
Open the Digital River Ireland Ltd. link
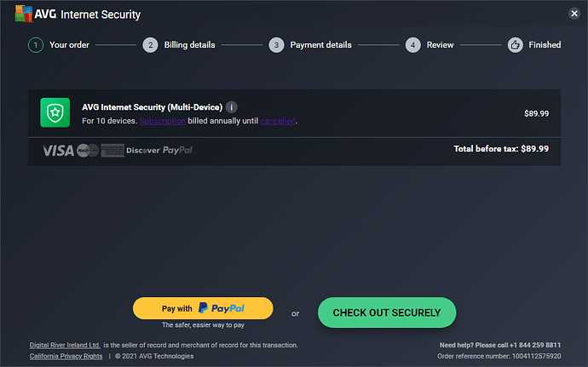[65, 345]
